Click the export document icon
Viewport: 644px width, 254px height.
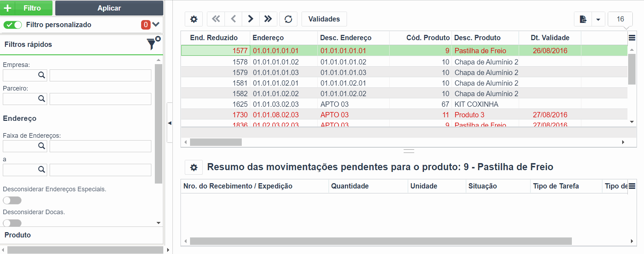pyautogui.click(x=583, y=19)
